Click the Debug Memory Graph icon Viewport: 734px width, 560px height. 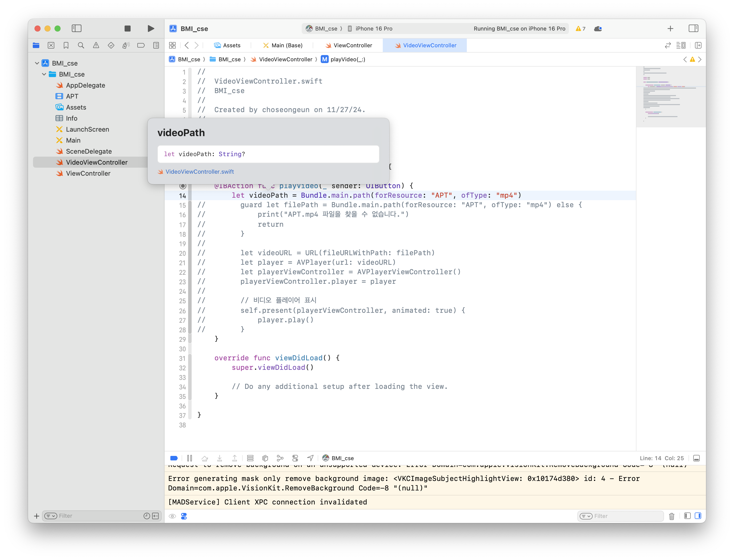click(x=280, y=458)
